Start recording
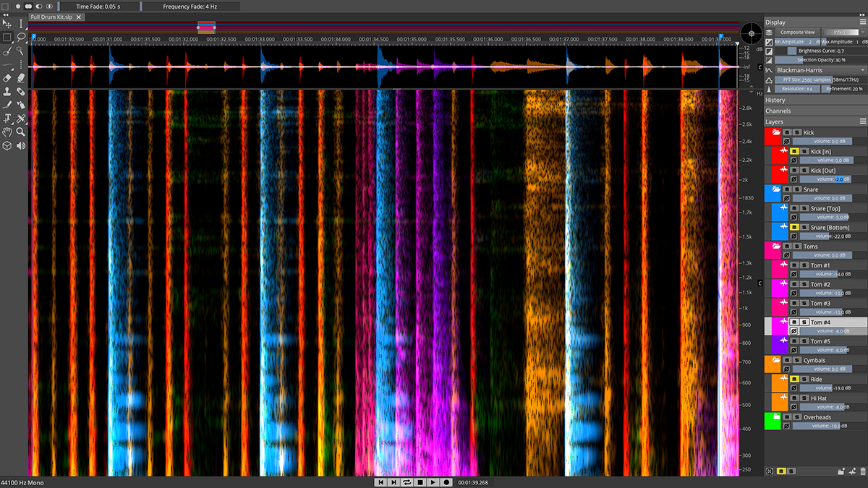This screenshot has width=868, height=488. (x=447, y=481)
